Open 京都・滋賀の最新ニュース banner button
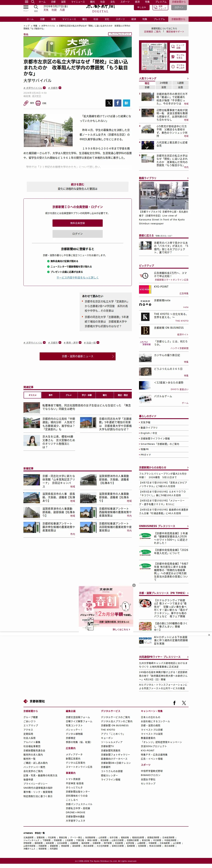This screenshot has height=868, width=212. [x=78, y=356]
